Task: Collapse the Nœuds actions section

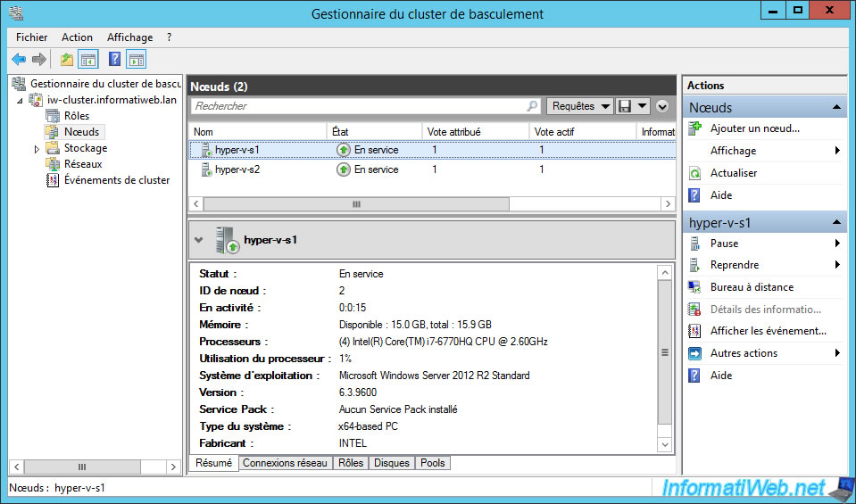Action: [836, 108]
